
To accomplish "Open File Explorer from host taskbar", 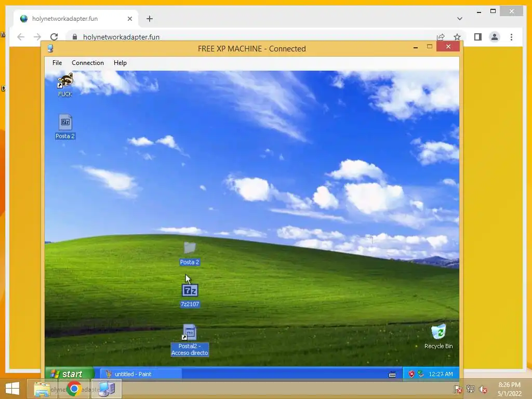I will pyautogui.click(x=42, y=389).
